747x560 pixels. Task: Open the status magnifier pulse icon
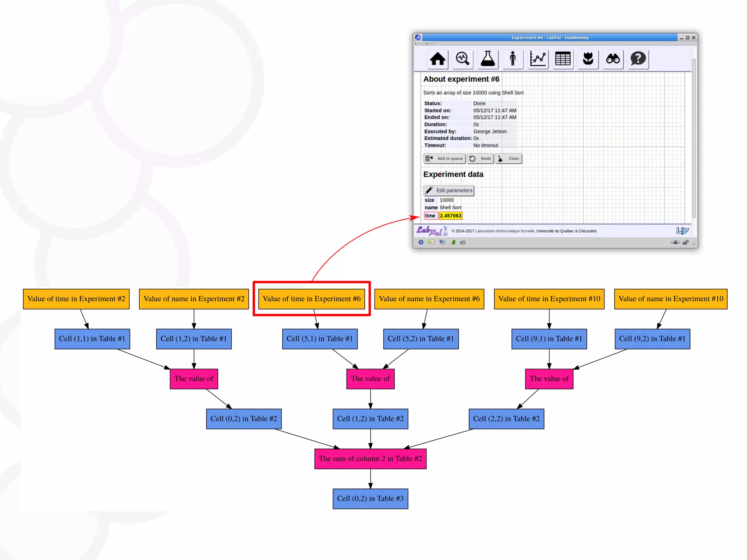[x=462, y=59]
